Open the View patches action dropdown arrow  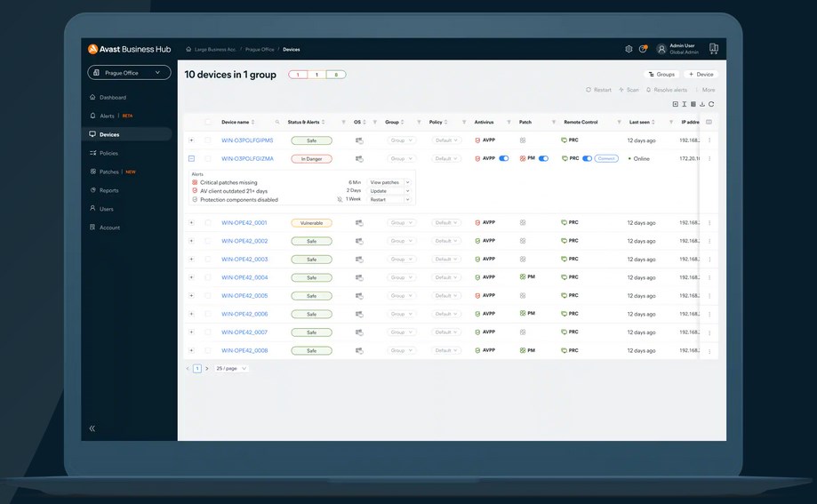coord(407,182)
